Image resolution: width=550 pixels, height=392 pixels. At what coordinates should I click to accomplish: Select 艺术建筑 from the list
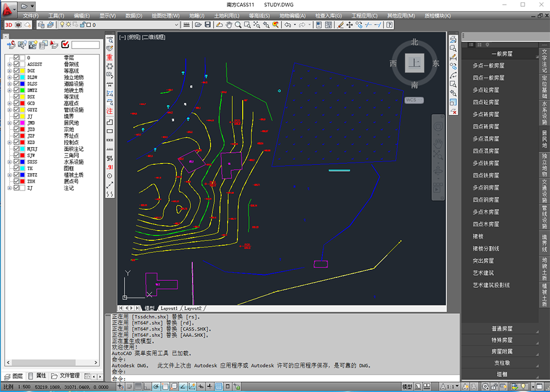483,273
